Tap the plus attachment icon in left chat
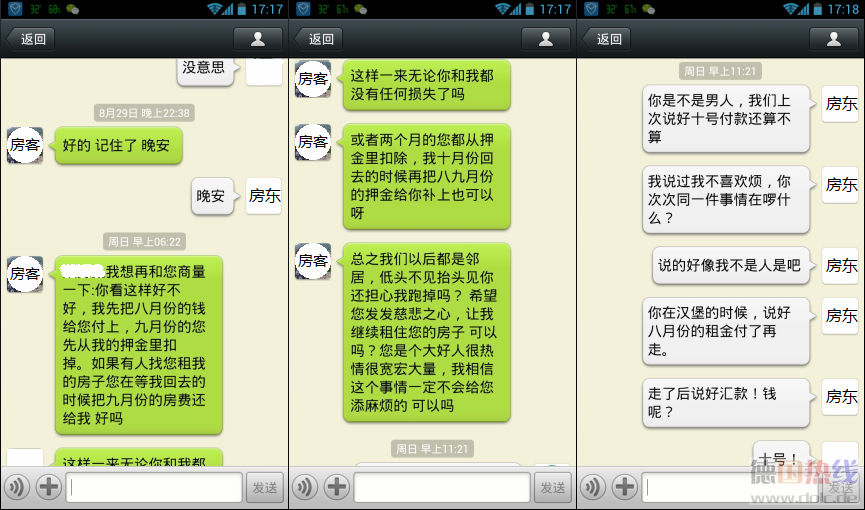The width and height of the screenshot is (865, 510). pyautogui.click(x=49, y=487)
